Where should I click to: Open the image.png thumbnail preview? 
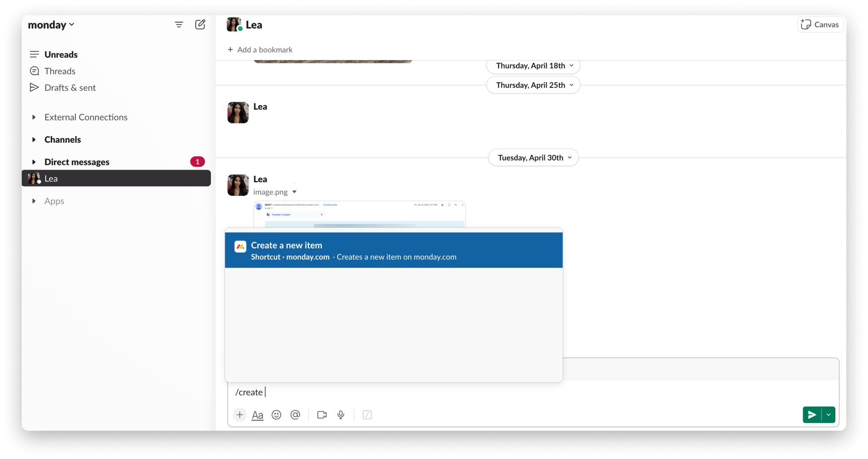[359, 214]
